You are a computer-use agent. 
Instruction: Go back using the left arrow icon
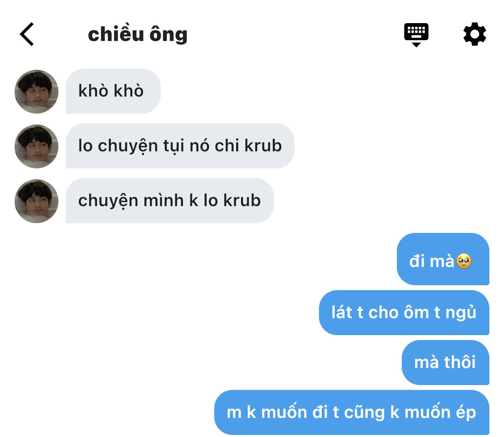coord(27,34)
